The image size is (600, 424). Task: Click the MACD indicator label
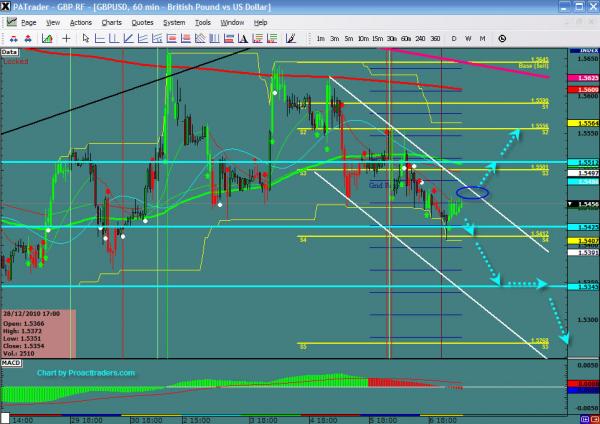[11, 349]
